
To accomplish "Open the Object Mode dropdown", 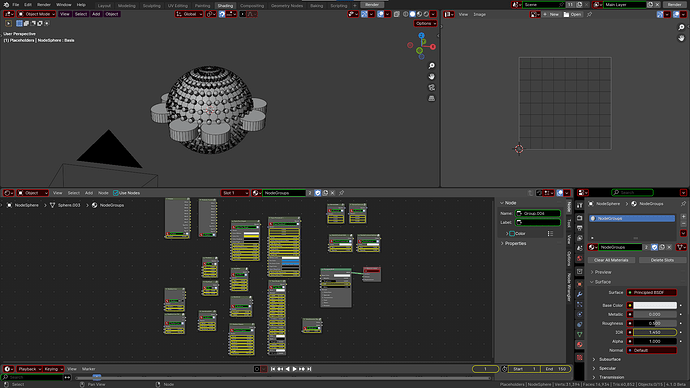I will click(x=36, y=14).
